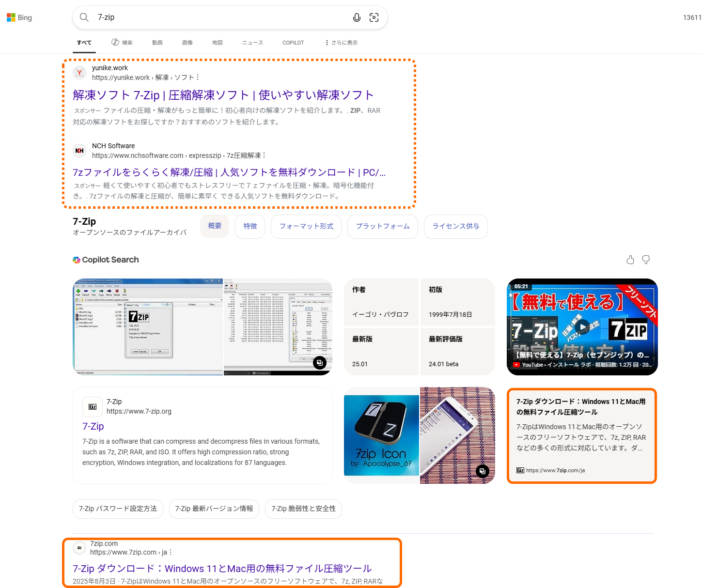
Task: Search the related query 7-Zip 脆弱性と安全性
Action: tap(303, 509)
